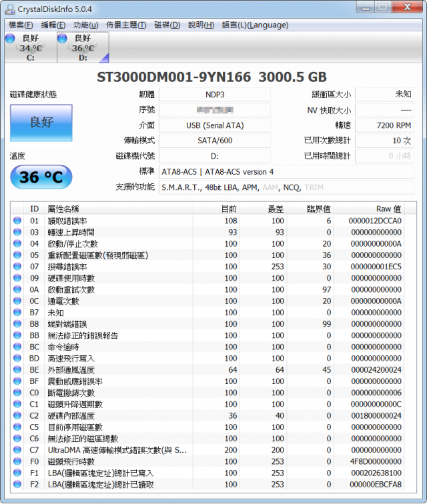Image resolution: width=427 pixels, height=504 pixels.
Task: Click the 36 °C temperature indicator
Action: (41, 177)
